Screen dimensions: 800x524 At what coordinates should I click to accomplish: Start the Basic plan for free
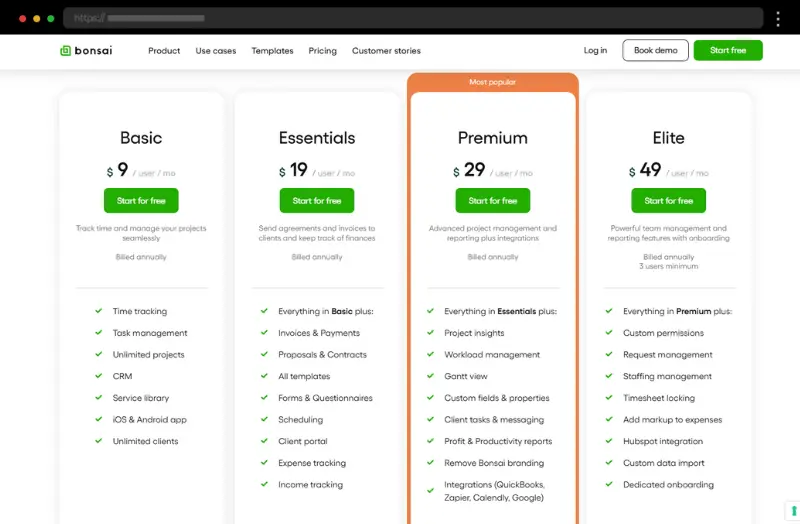coord(141,201)
